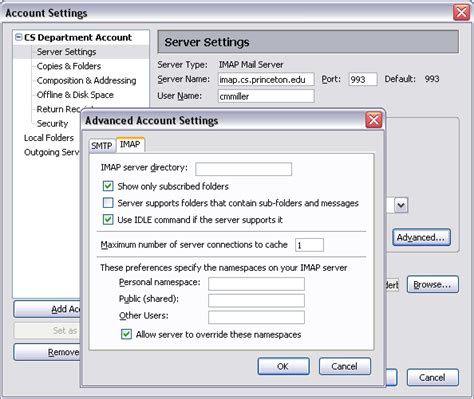Click the maximum server connections field
This screenshot has width=474, height=399.
[309, 245]
